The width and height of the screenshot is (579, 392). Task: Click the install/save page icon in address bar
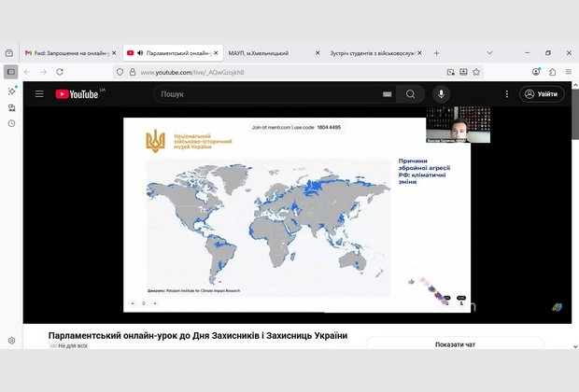(x=463, y=72)
